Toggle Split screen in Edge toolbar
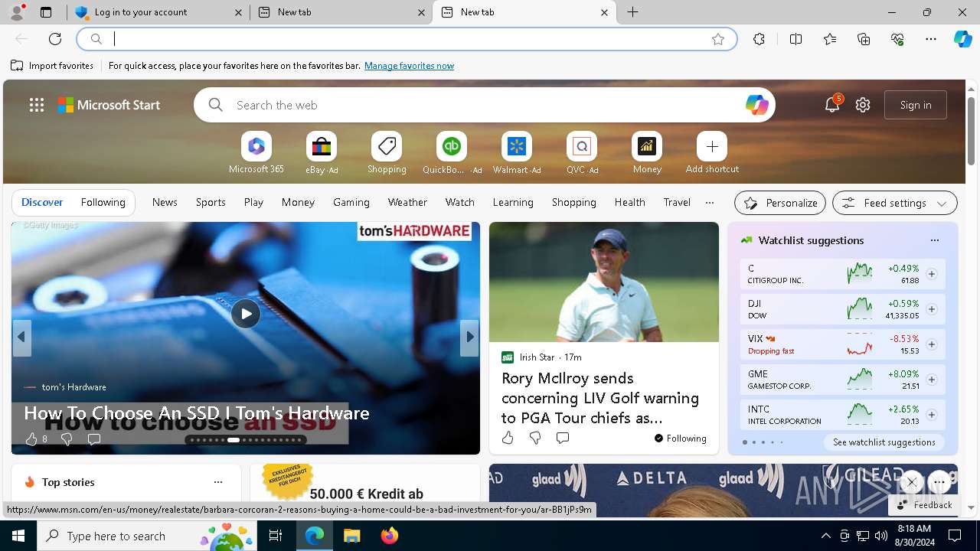Image resolution: width=980 pixels, height=551 pixels. [x=795, y=39]
